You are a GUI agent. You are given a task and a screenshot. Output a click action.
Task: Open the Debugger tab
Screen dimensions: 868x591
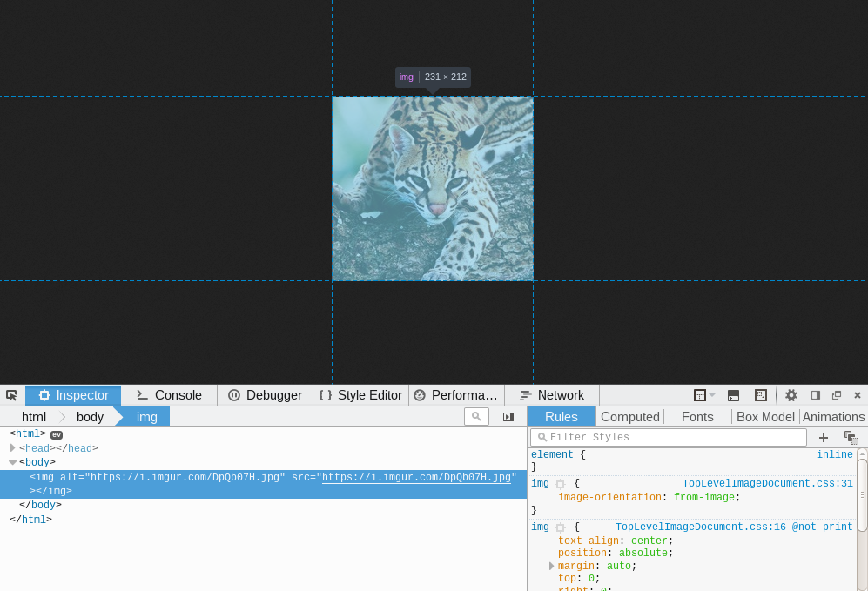pyautogui.click(x=266, y=395)
